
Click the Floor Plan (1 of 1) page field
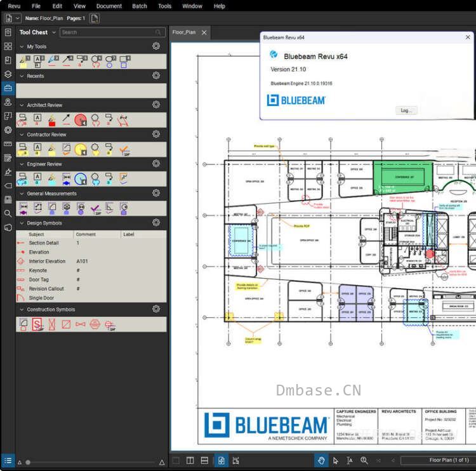tap(439, 460)
